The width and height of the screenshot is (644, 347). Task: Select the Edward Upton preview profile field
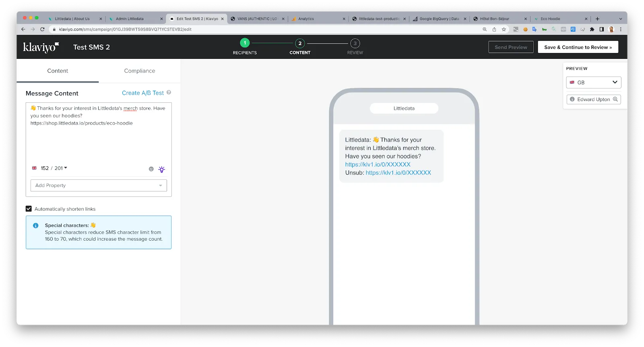tap(594, 100)
